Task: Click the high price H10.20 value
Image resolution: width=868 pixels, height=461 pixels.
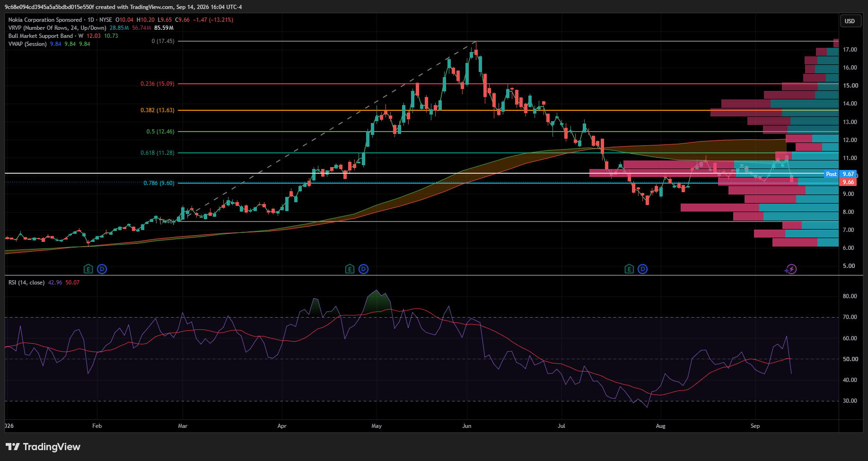Action: tap(146, 20)
